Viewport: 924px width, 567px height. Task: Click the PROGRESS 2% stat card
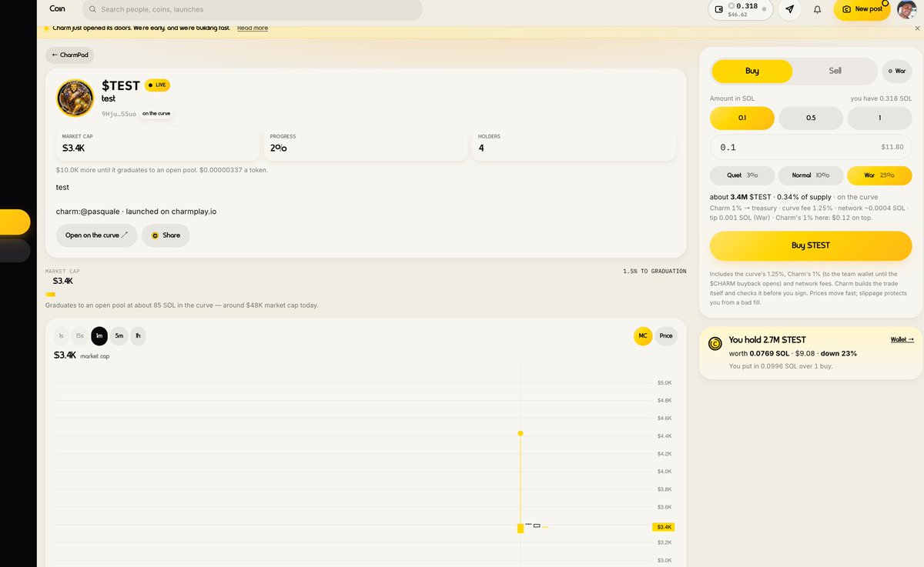(365, 144)
